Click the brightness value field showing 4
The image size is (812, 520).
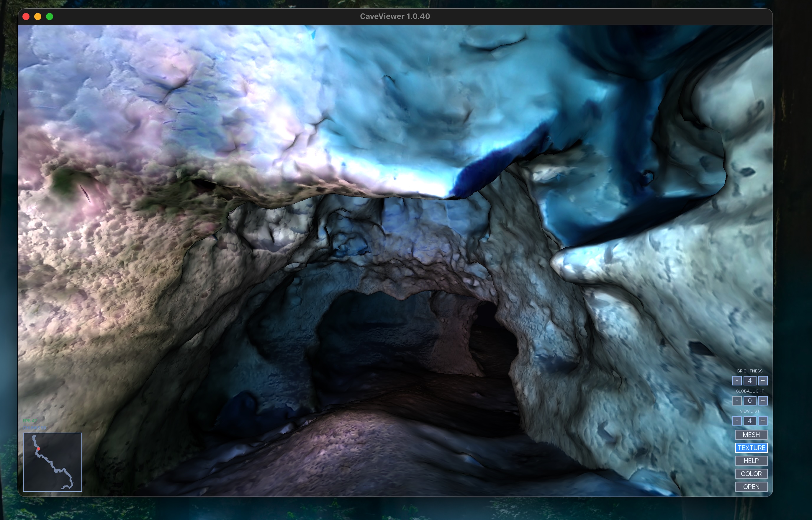pyautogui.click(x=750, y=380)
